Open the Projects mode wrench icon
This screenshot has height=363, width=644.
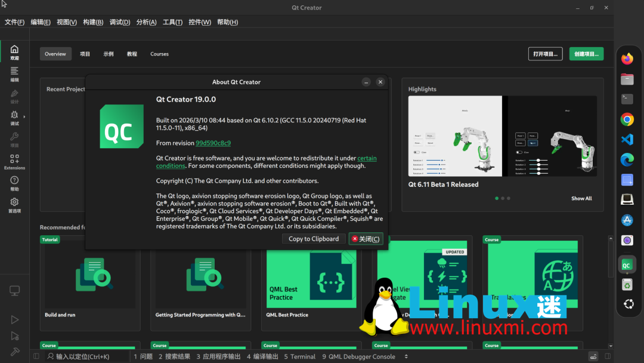[14, 140]
